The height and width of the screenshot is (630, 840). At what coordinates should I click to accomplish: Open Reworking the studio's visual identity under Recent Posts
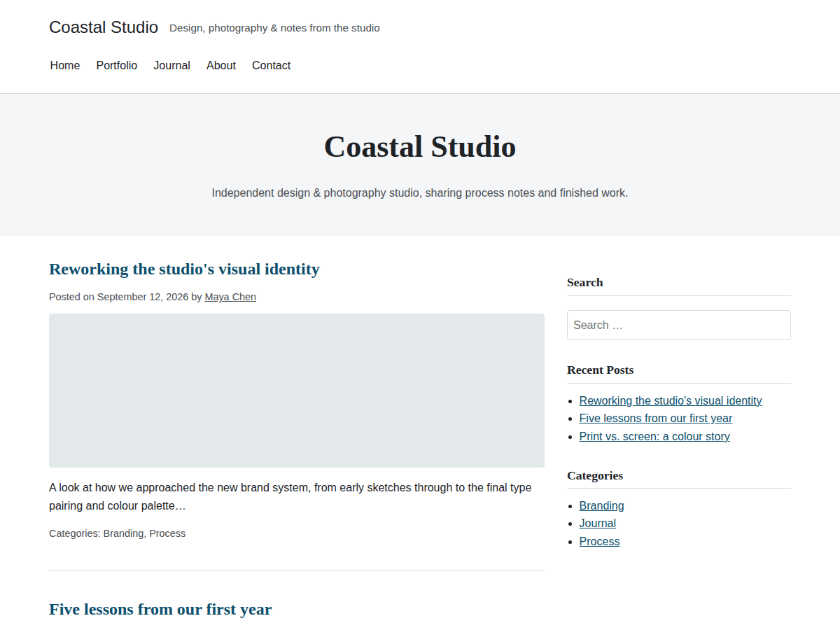(671, 400)
